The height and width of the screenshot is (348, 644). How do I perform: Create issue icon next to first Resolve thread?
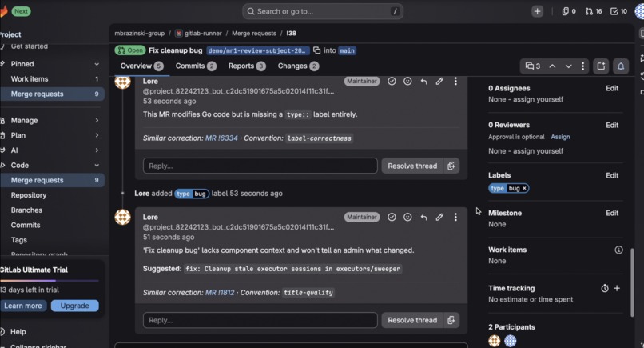pyautogui.click(x=451, y=166)
